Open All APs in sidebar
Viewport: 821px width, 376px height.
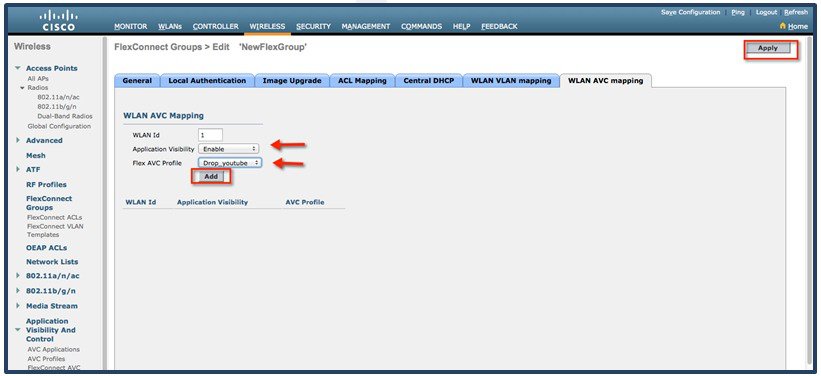(38, 79)
